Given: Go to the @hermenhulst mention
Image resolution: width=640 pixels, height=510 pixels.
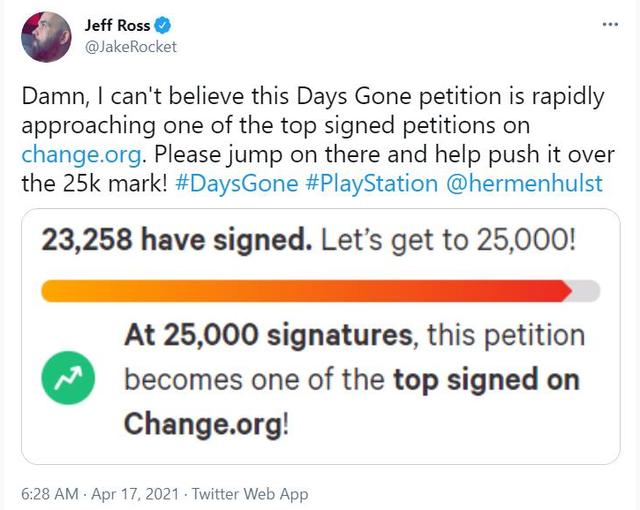Looking at the screenshot, I should (x=528, y=184).
